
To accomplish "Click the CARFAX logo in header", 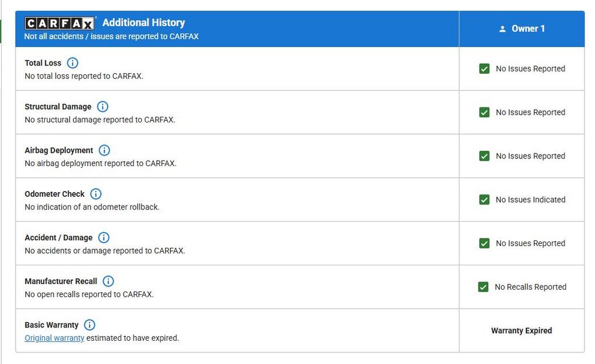I will click(59, 23).
